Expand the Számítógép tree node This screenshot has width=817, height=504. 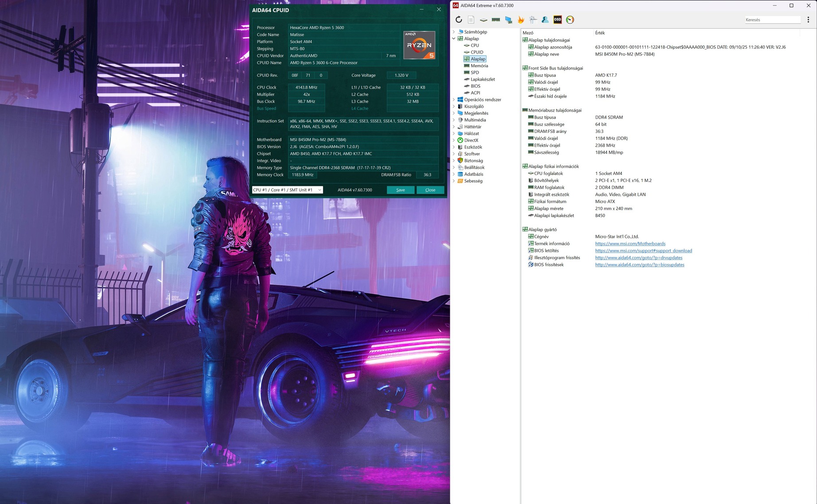click(454, 32)
